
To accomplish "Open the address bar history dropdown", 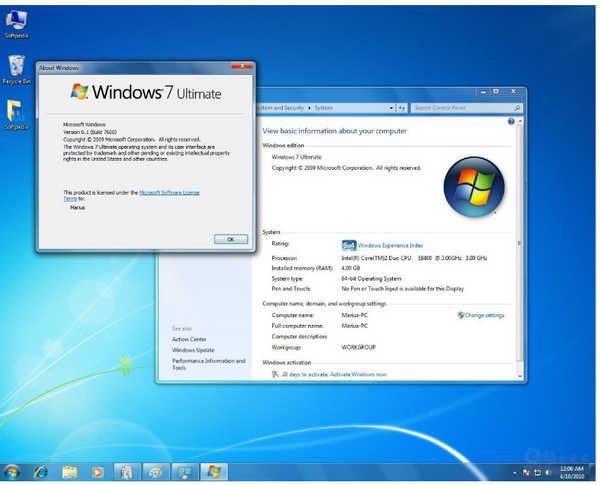I will coord(391,108).
